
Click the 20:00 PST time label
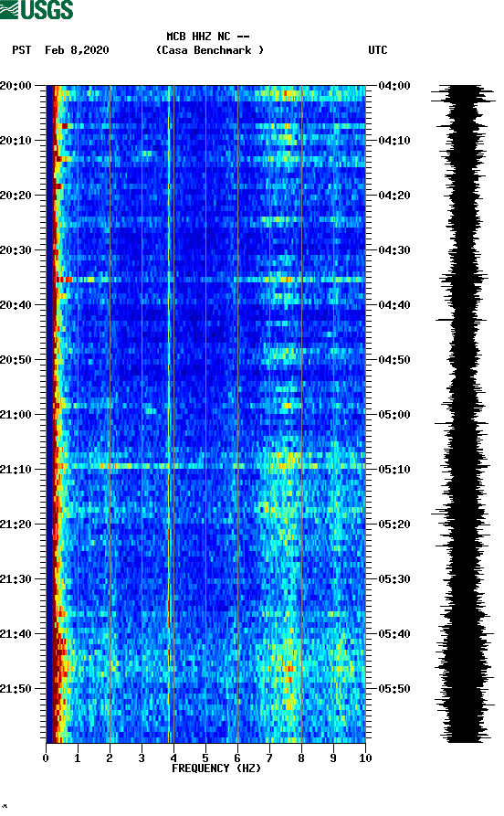tap(16, 85)
